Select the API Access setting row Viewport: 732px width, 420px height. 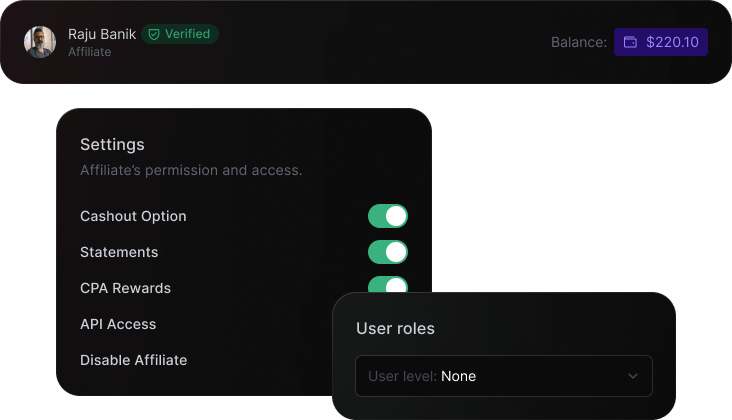[x=118, y=324]
